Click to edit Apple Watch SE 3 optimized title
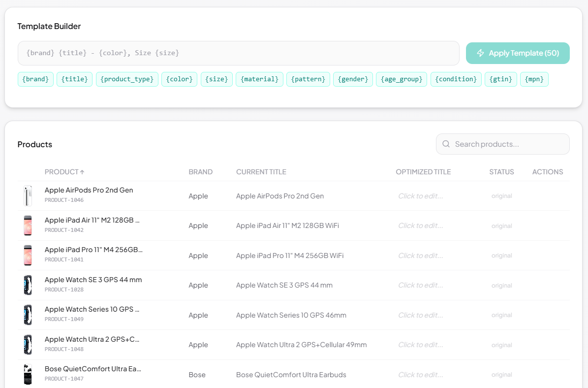The width and height of the screenshot is (588, 388). tap(420, 285)
